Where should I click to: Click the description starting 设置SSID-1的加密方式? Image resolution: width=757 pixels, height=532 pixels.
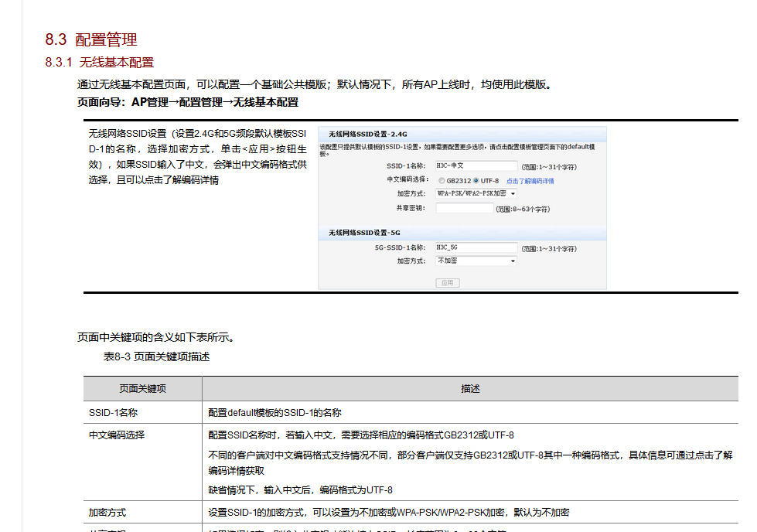pos(389,512)
